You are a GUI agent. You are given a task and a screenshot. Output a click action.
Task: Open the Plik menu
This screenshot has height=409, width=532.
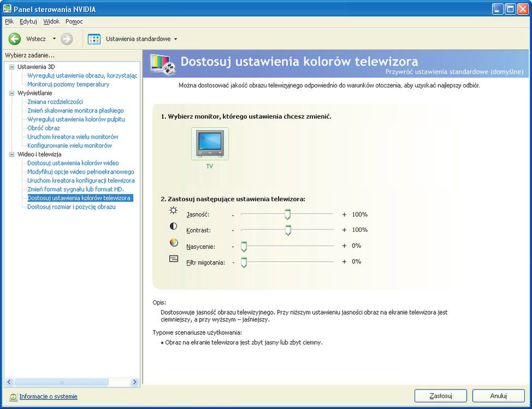pyautogui.click(x=9, y=21)
